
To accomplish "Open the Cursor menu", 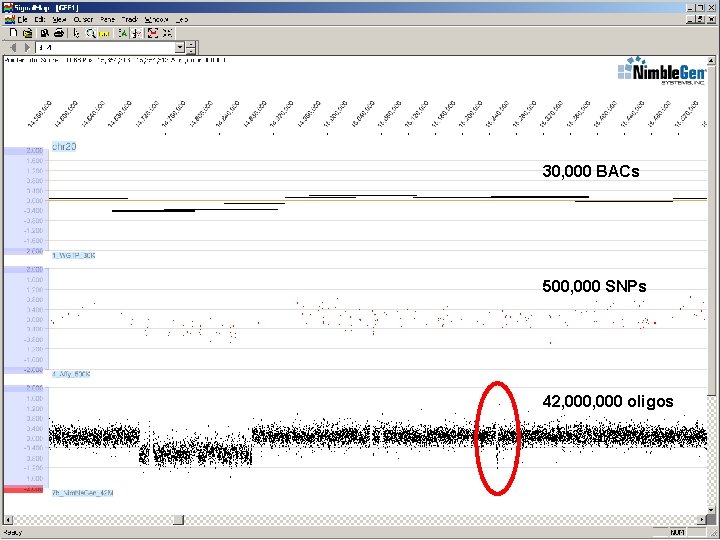I will 83,20.
